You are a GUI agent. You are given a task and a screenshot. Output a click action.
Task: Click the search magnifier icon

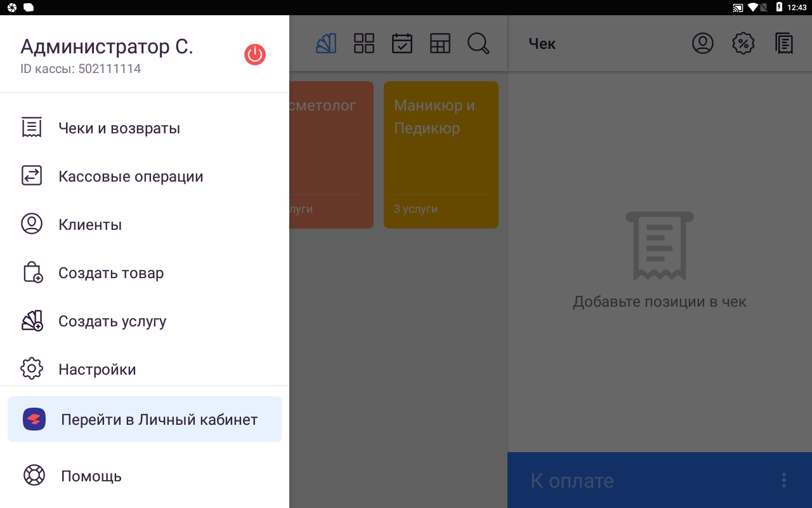click(x=478, y=43)
